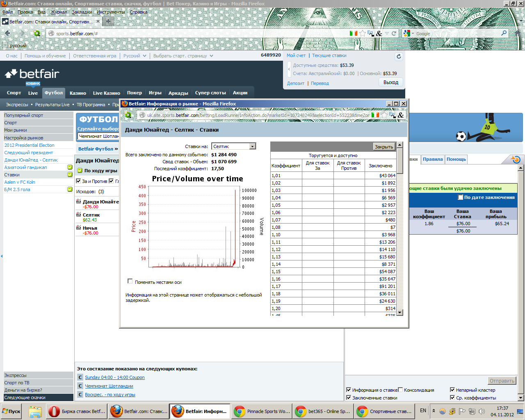Open the graph icon next to Данди Юнайтед
Image resolution: width=525 pixels, height=420 pixels.
pos(79,201)
